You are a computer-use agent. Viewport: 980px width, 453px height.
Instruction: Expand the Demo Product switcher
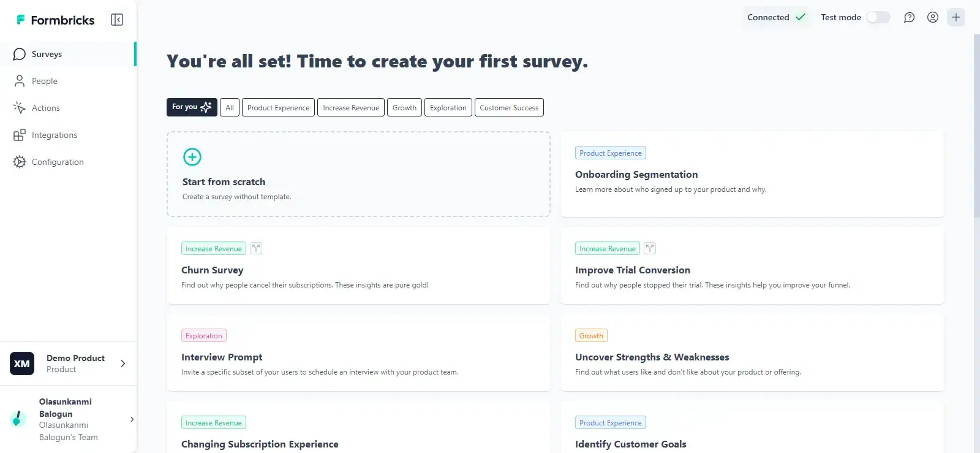pyautogui.click(x=123, y=364)
